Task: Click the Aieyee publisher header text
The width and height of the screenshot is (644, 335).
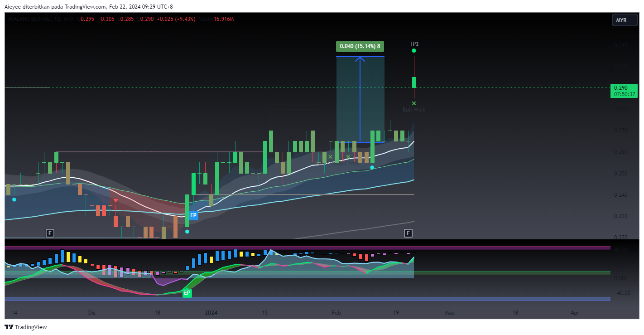Action: (89, 7)
